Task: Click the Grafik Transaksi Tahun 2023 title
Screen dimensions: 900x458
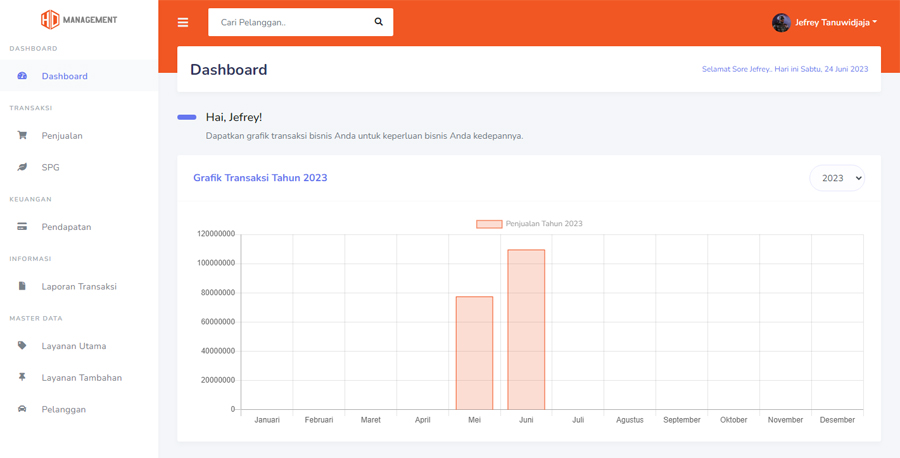Action: 260,178
